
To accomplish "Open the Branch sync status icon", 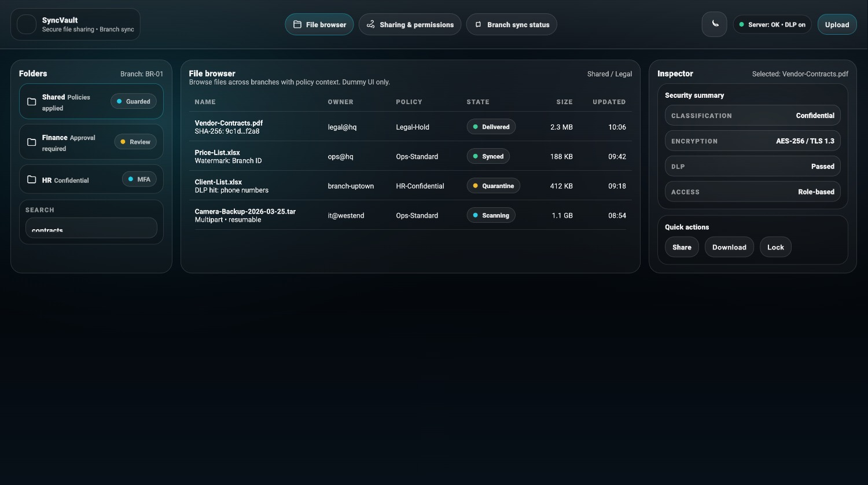I will click(x=478, y=24).
